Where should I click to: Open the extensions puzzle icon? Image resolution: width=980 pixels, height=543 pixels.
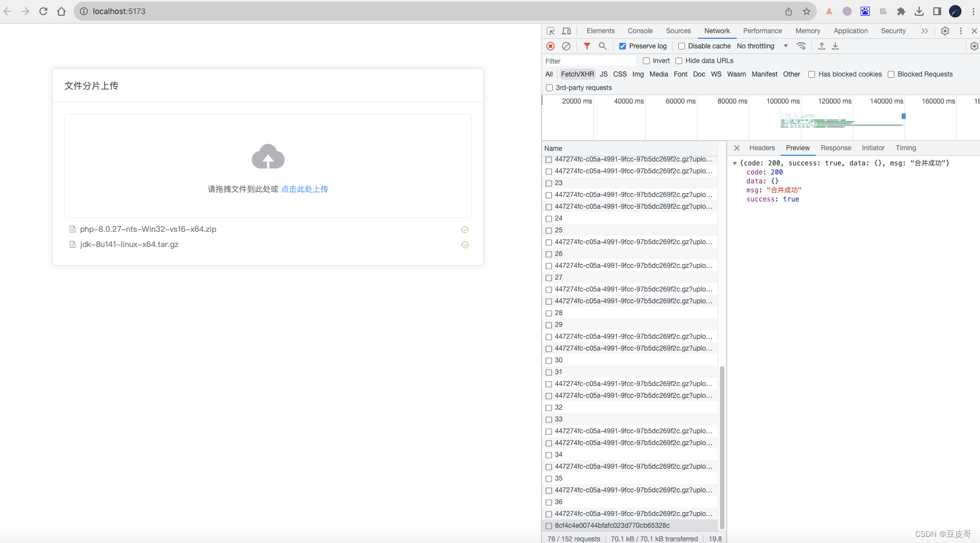point(901,11)
